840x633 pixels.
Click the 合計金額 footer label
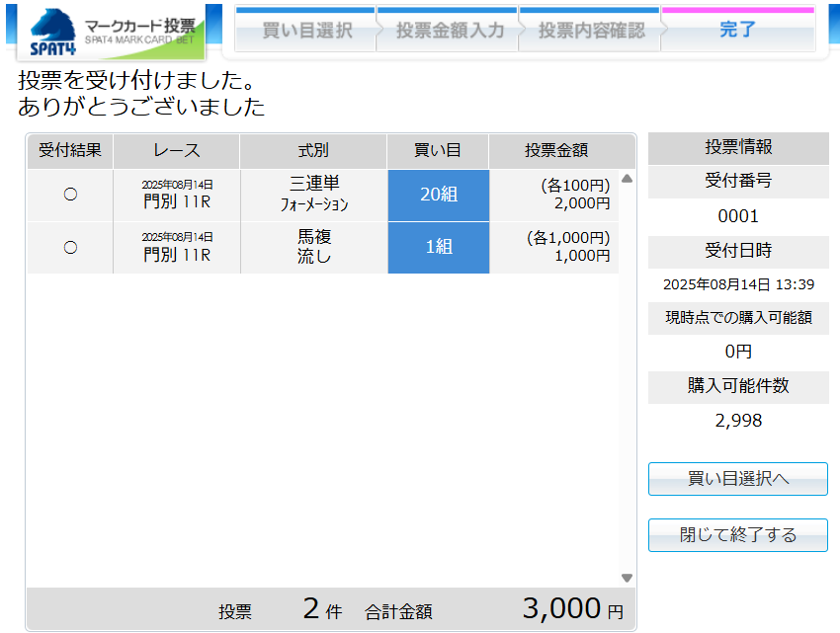(398, 612)
